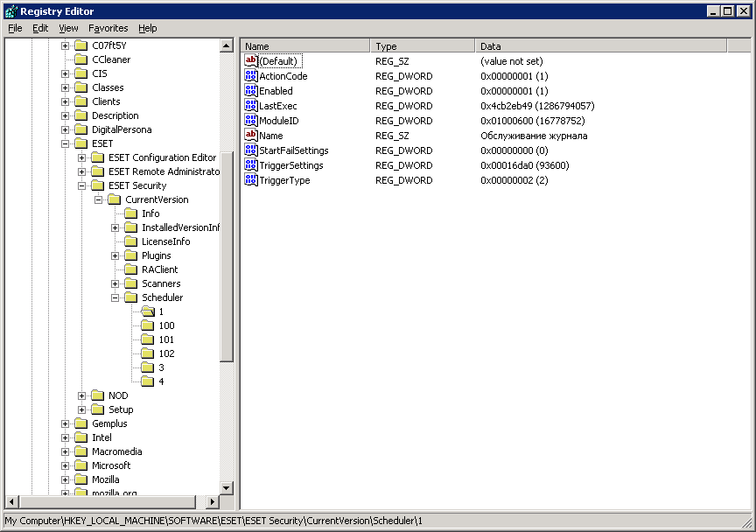Click the Data column header
The width and height of the screenshot is (756, 532).
coord(601,45)
